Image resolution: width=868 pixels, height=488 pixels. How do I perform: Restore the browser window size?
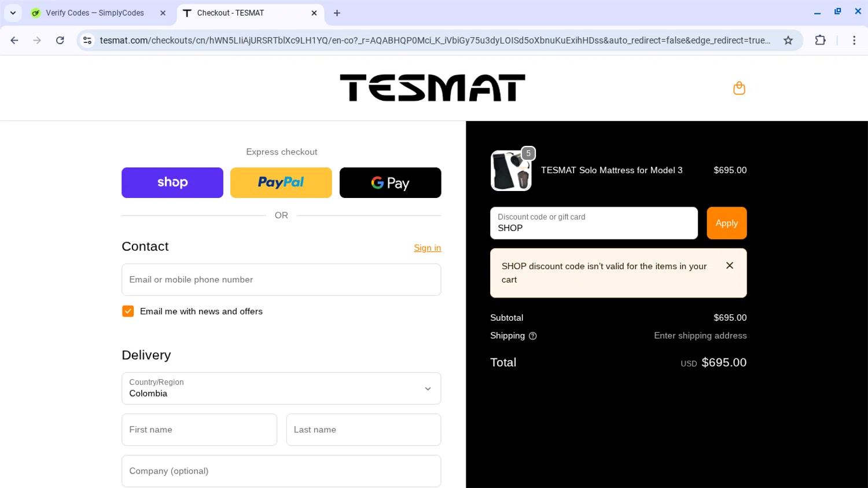(837, 12)
